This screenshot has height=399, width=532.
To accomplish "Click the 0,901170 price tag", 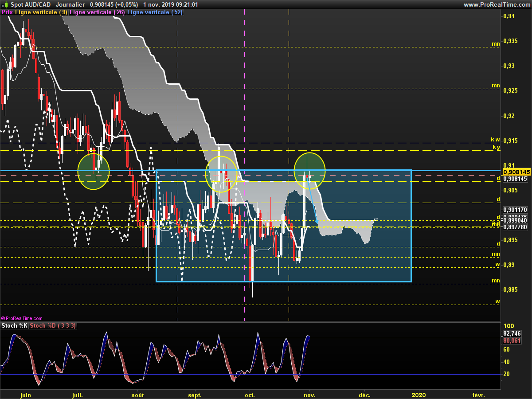I will (x=515, y=210).
